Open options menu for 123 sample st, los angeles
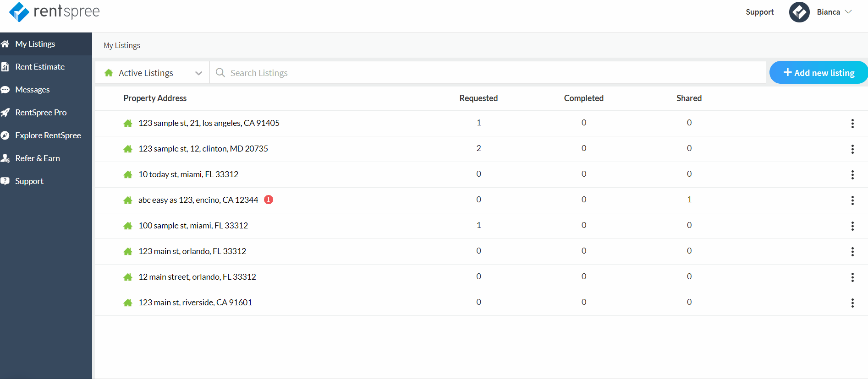 coord(852,123)
